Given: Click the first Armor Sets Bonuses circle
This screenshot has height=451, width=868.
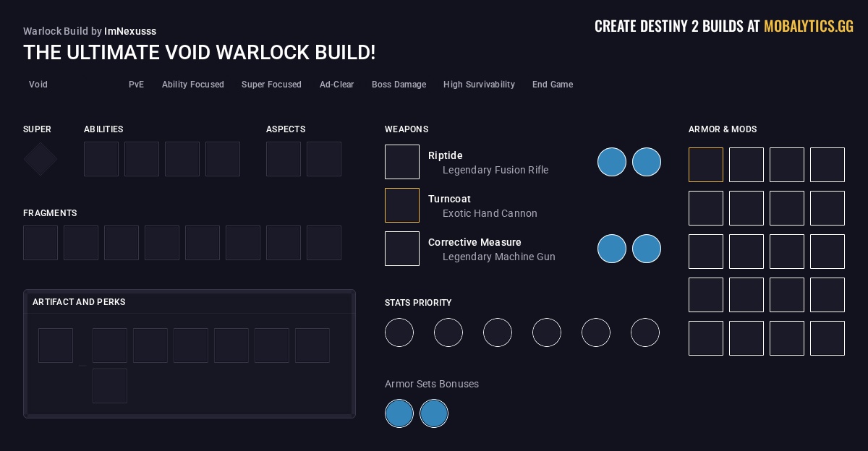Looking at the screenshot, I should pyautogui.click(x=399, y=414).
